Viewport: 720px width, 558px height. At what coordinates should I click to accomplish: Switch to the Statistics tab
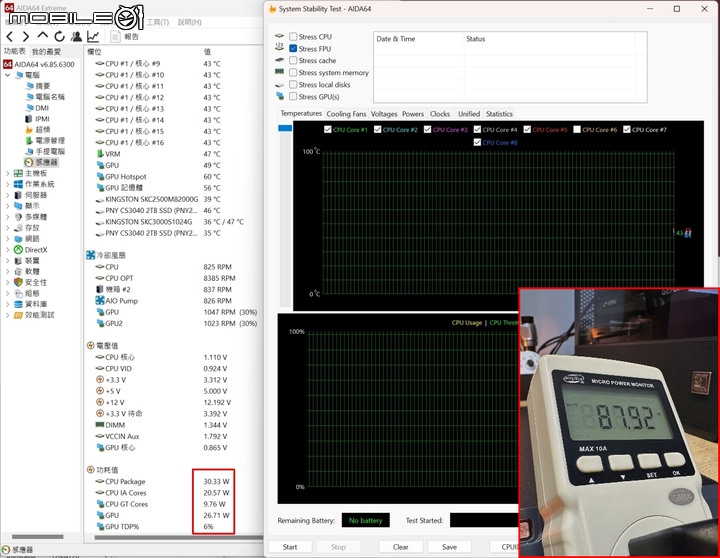[x=499, y=114]
